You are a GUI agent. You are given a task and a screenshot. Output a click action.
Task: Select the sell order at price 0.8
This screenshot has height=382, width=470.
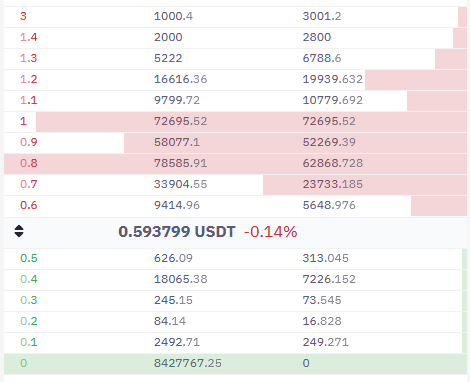235,163
